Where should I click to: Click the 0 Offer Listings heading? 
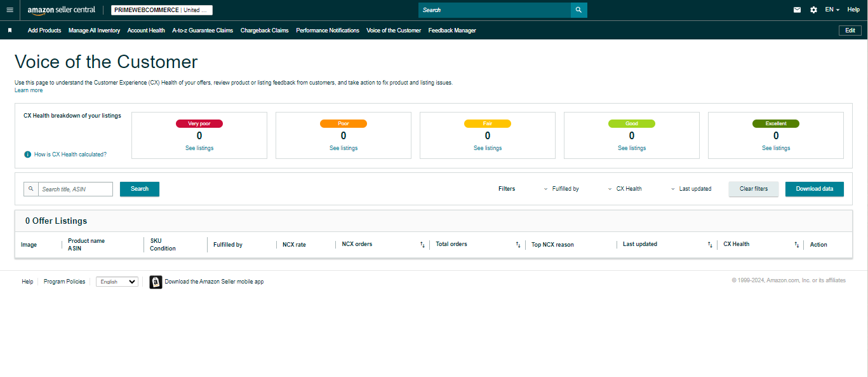click(56, 221)
